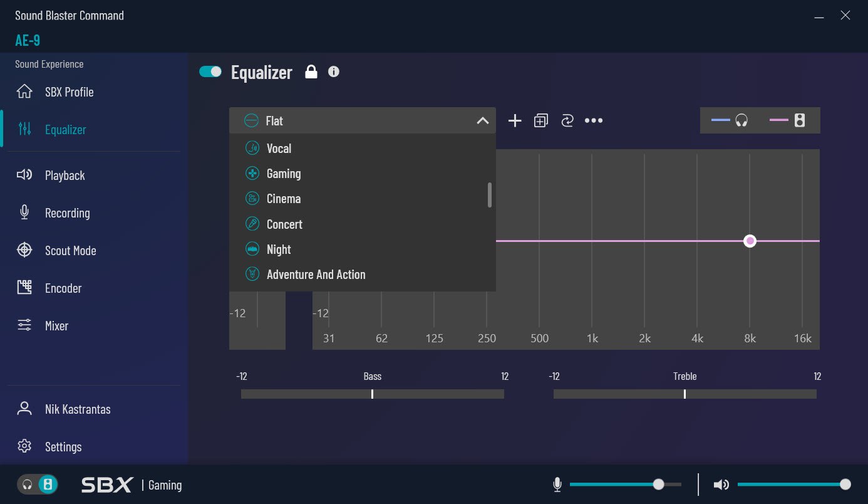Mute output via bottom speaker volume icon
Screen dimensions: 868x504
(x=721, y=485)
